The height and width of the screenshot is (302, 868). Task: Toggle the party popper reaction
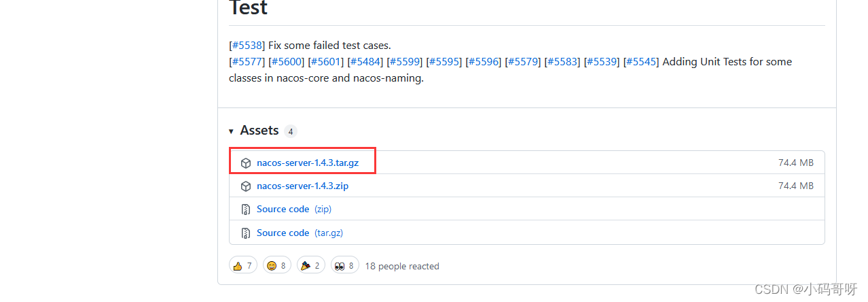(x=311, y=266)
